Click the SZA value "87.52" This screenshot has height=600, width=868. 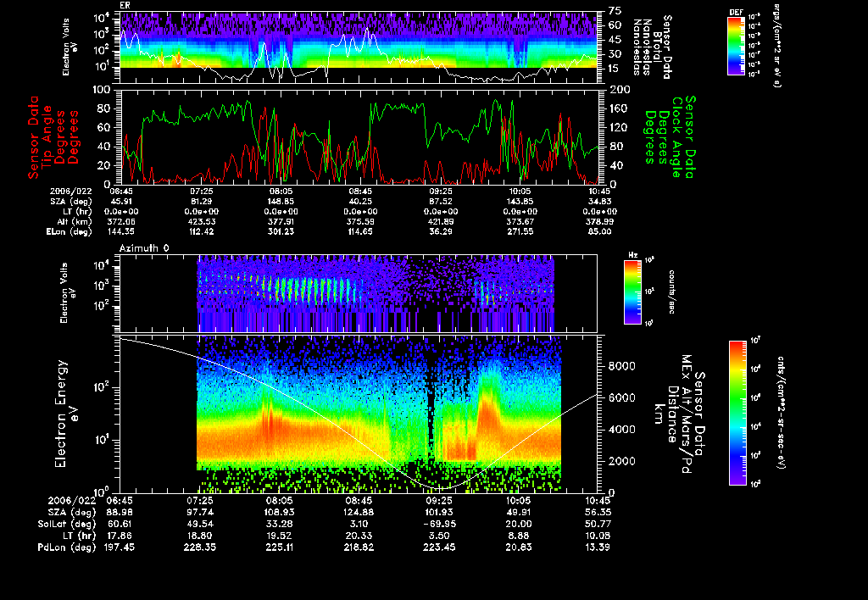[441, 202]
